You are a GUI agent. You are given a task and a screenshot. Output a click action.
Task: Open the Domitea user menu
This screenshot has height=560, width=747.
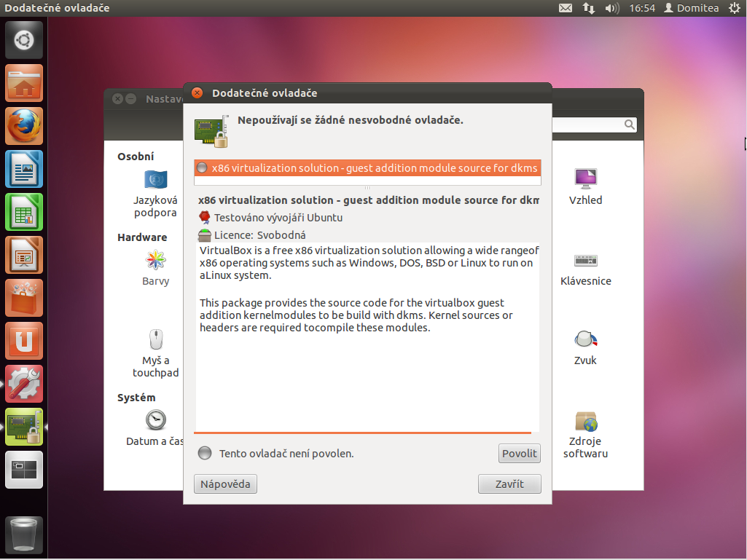[691, 8]
